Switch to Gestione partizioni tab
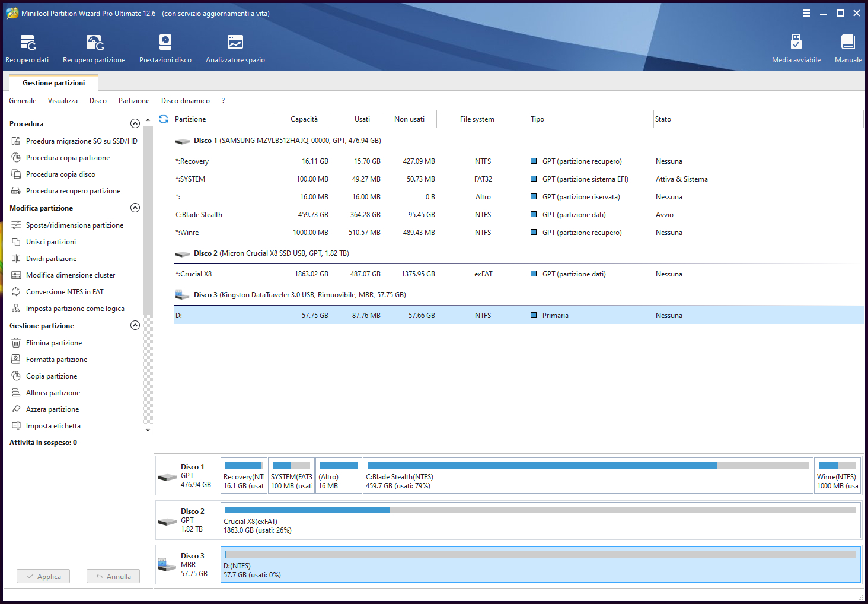Screen dimensions: 868x604 [53, 83]
